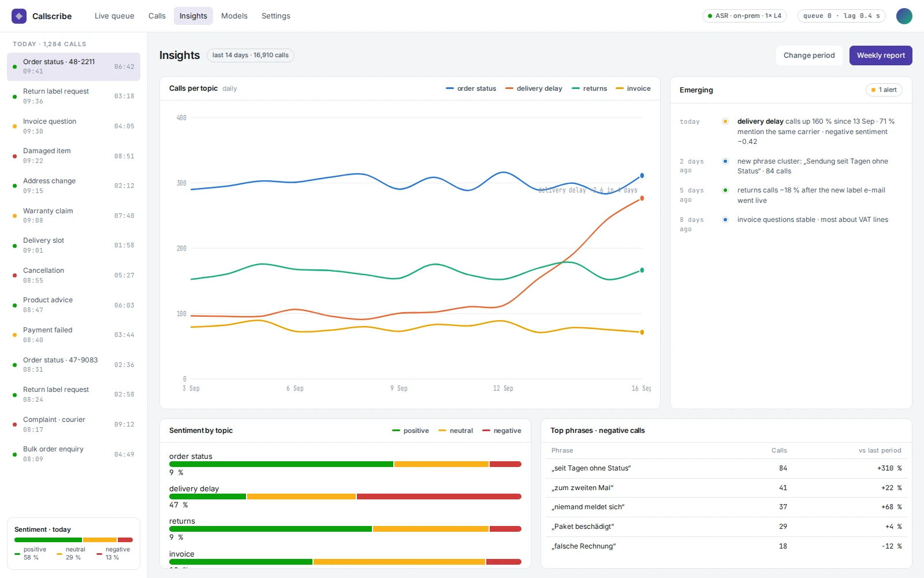Click the red negative segment of delivery delay bar
This screenshot has height=578, width=924.
439,497
